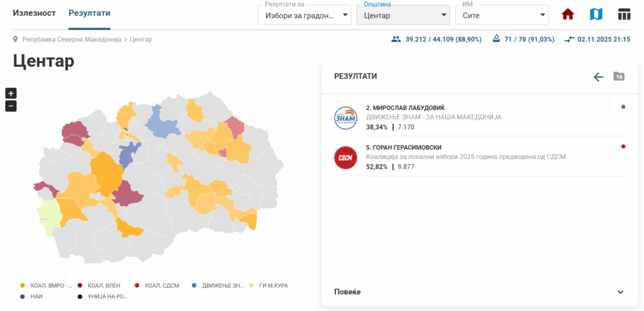Open the Резултати за dropdown
The height and width of the screenshot is (311, 644).
tap(304, 15)
